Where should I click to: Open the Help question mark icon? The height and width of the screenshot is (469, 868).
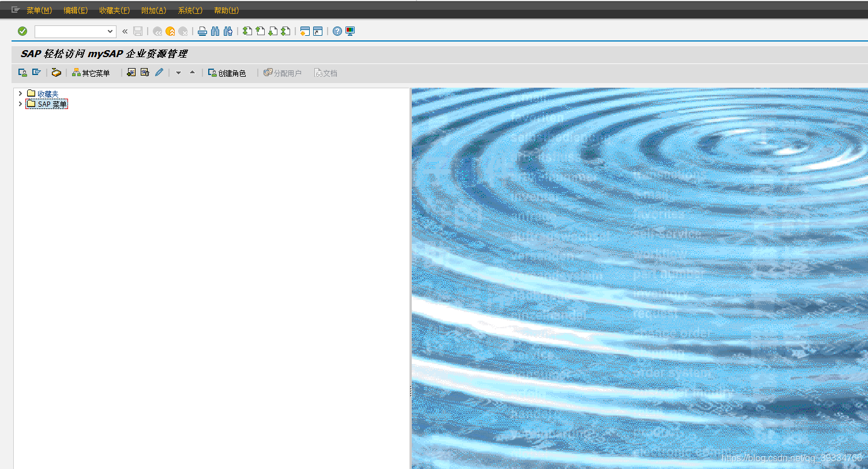click(x=337, y=31)
